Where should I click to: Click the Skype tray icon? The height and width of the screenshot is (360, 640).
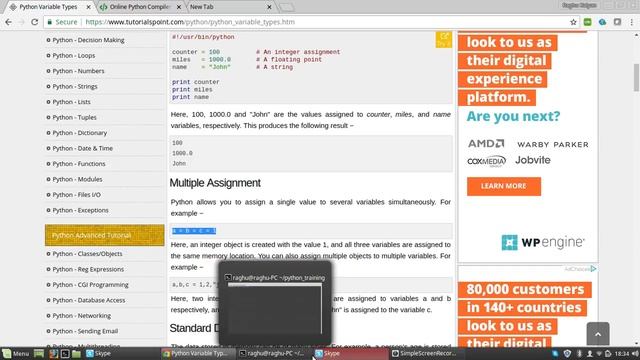(555, 353)
